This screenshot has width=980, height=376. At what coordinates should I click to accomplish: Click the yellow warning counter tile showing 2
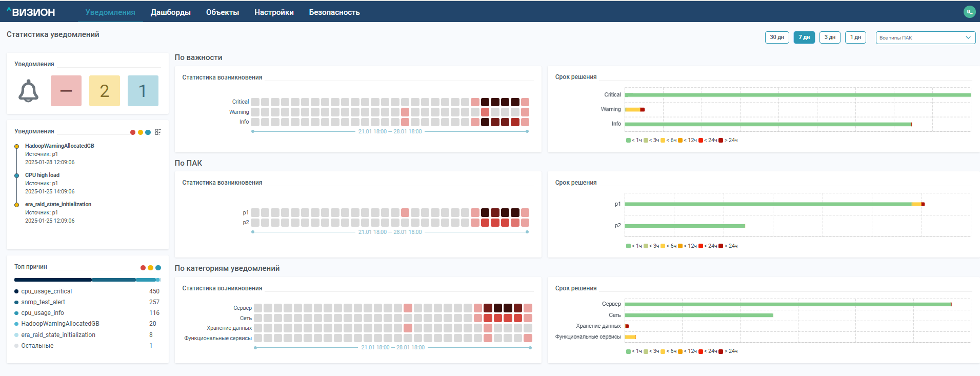click(105, 91)
